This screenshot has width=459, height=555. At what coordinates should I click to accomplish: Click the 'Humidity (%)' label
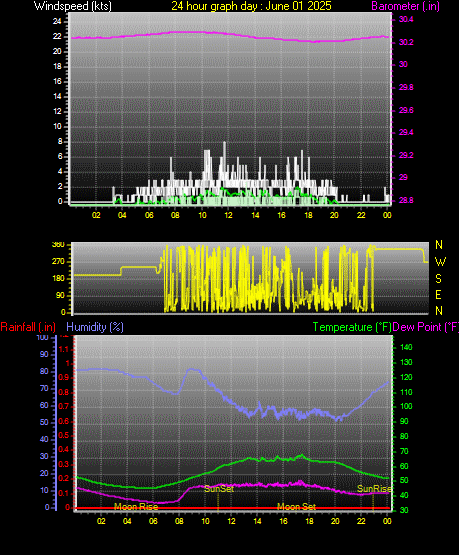coord(95,327)
